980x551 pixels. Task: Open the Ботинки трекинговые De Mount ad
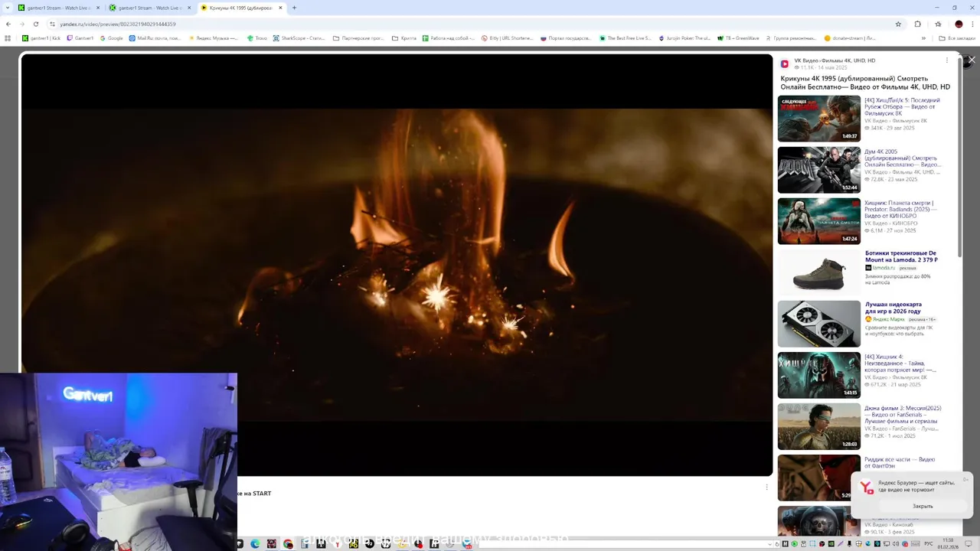[901, 256]
